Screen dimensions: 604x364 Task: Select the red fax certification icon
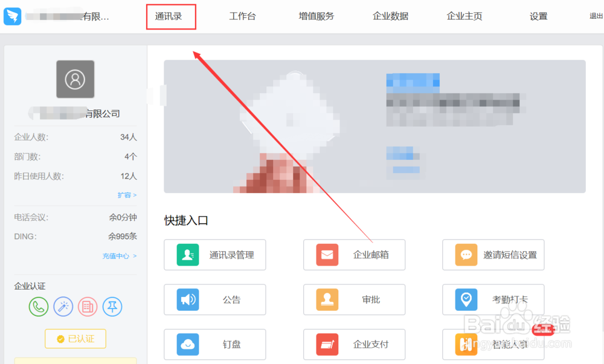pos(87,307)
